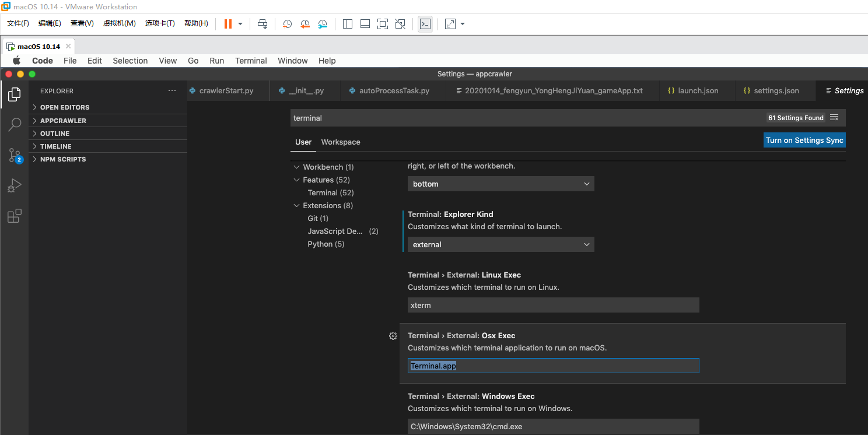Open the Explorer view in activity bar
The width and height of the screenshot is (868, 435).
(15, 94)
